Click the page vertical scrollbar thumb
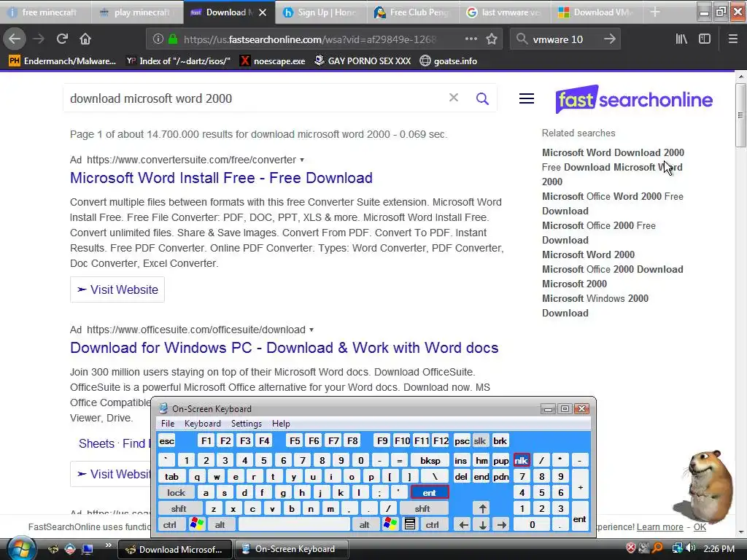747x560 pixels. click(x=741, y=114)
